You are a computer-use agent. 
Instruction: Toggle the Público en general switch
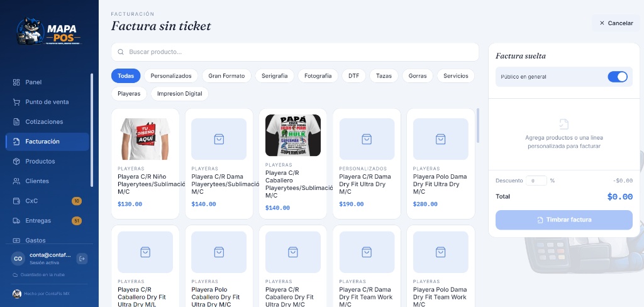pos(618,77)
